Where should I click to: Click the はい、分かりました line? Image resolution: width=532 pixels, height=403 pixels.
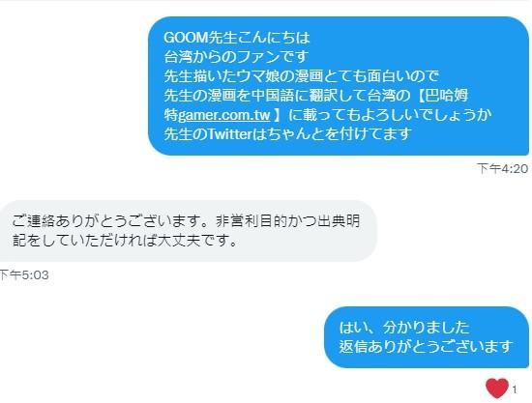point(404,328)
